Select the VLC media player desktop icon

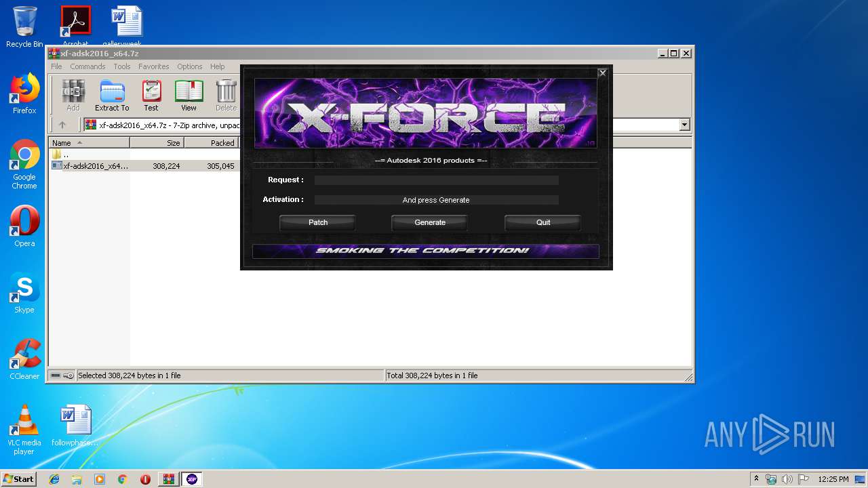tap(24, 430)
